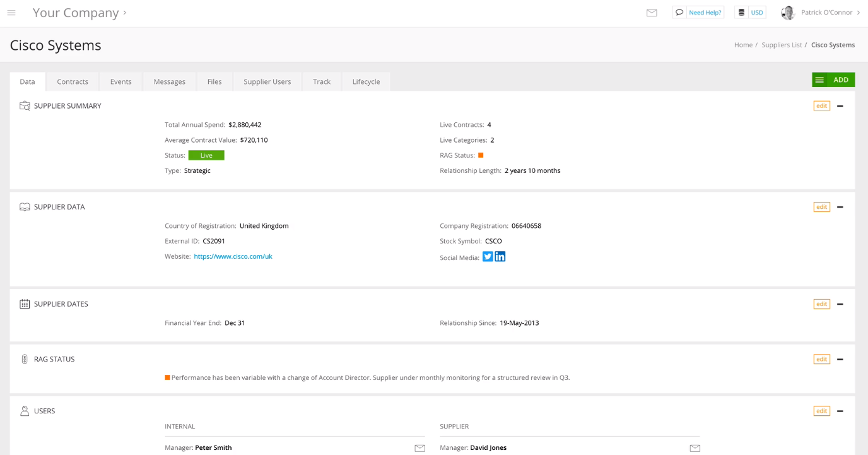Click the list icon on ADD button
Viewport: 868px width, 455px height.
[819, 80]
